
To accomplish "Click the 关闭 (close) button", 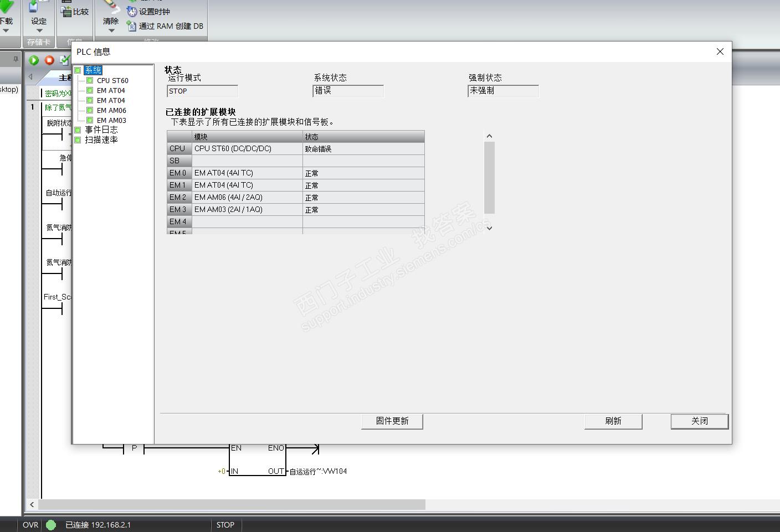I will click(x=700, y=421).
